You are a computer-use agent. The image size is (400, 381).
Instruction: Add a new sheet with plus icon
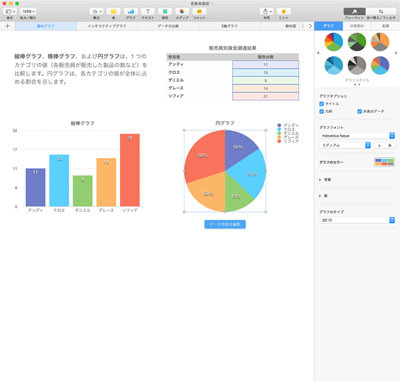[7, 26]
